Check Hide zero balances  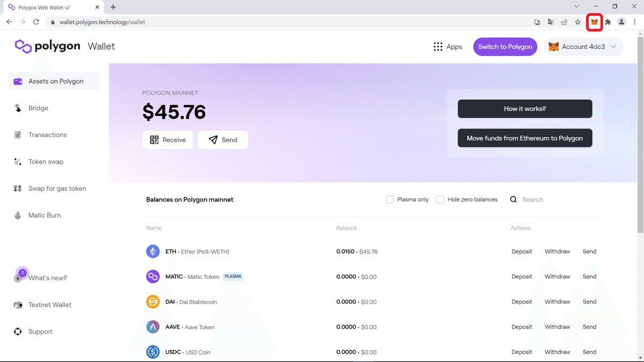(440, 200)
